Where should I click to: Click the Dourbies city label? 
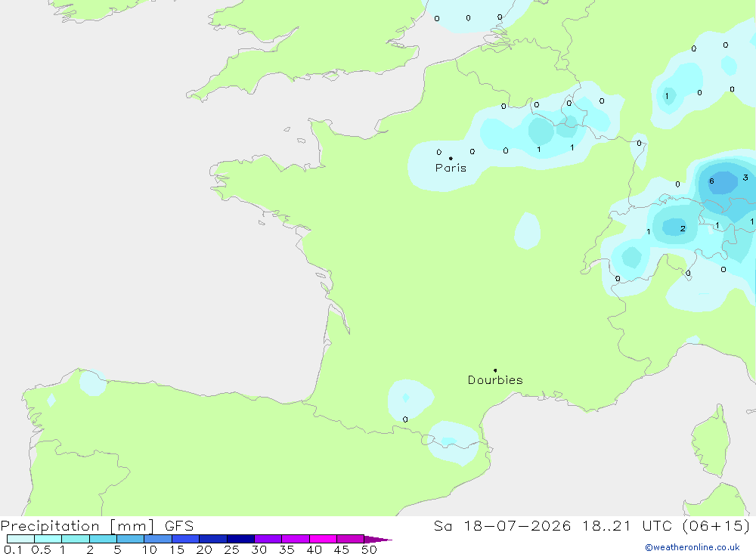coord(495,380)
